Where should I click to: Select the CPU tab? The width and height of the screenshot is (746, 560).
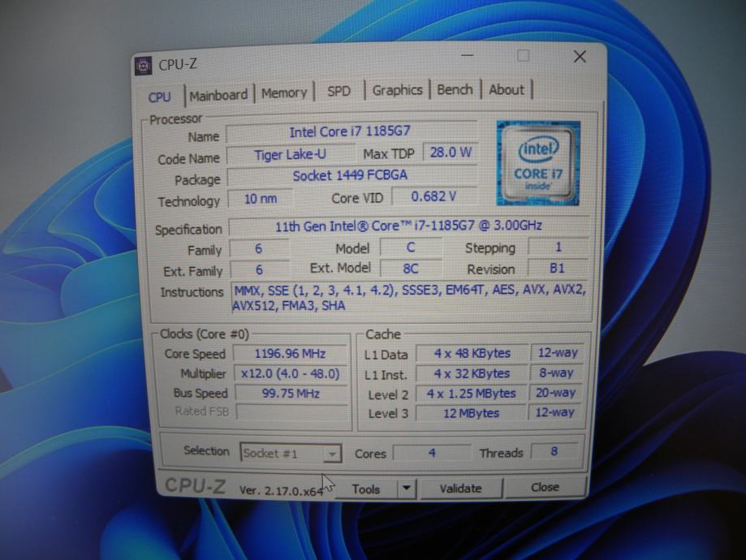coord(160,97)
